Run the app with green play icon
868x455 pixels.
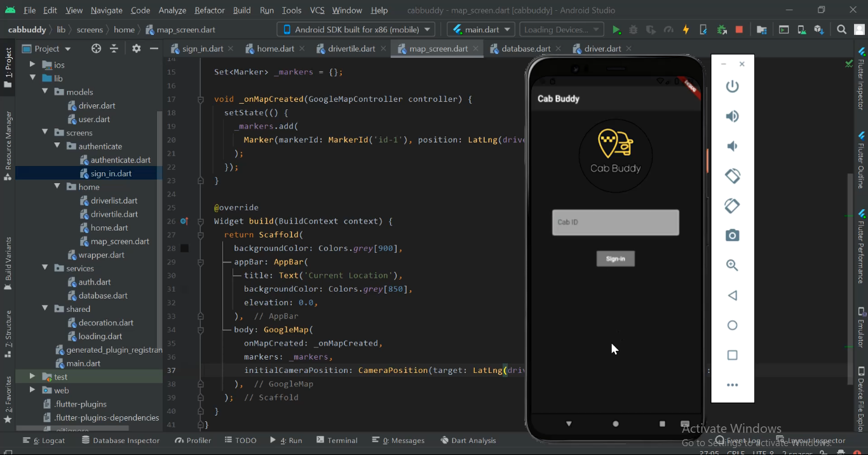616,30
